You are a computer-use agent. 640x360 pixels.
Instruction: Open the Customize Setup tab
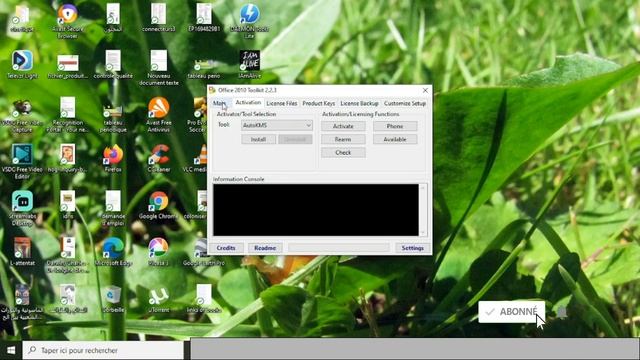tap(404, 104)
